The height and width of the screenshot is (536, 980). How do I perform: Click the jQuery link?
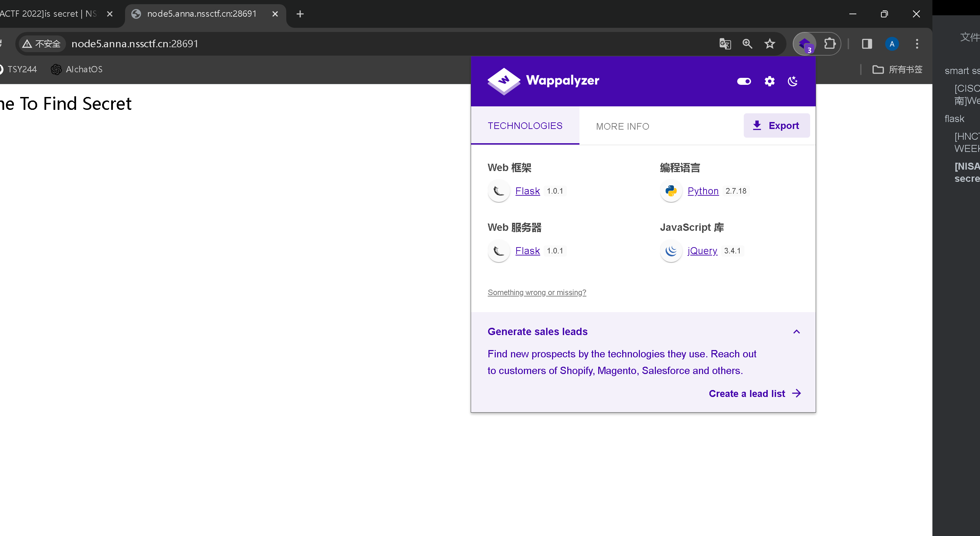coord(702,251)
